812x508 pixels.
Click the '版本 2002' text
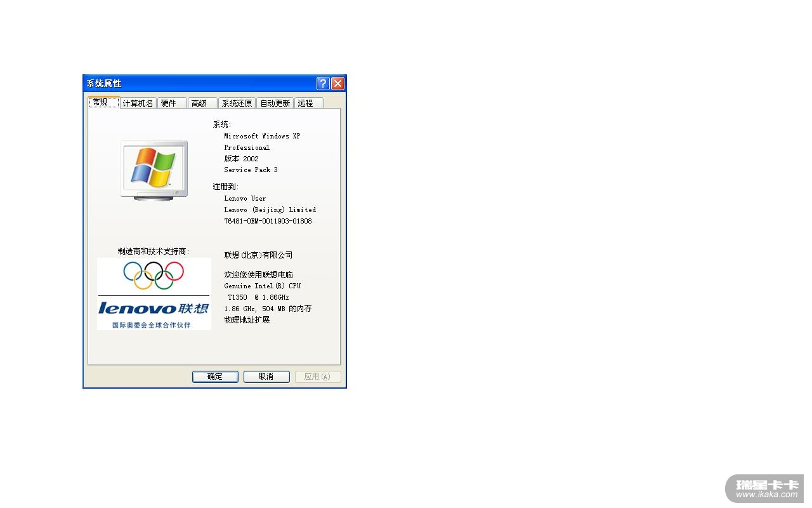tap(242, 159)
